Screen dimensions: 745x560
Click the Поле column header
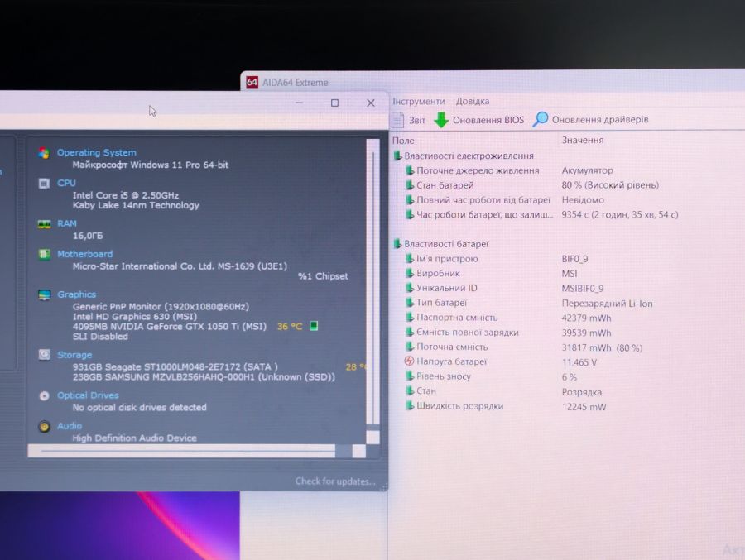pos(403,141)
